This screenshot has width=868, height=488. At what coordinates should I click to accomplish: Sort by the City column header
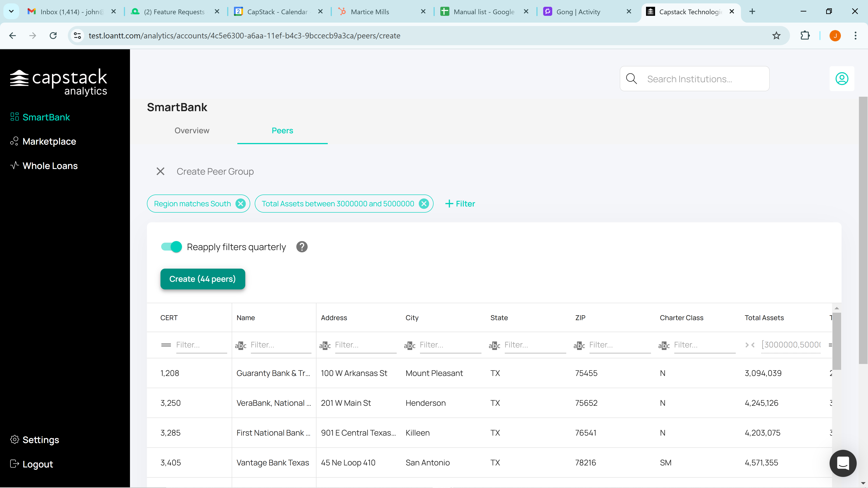tap(412, 318)
